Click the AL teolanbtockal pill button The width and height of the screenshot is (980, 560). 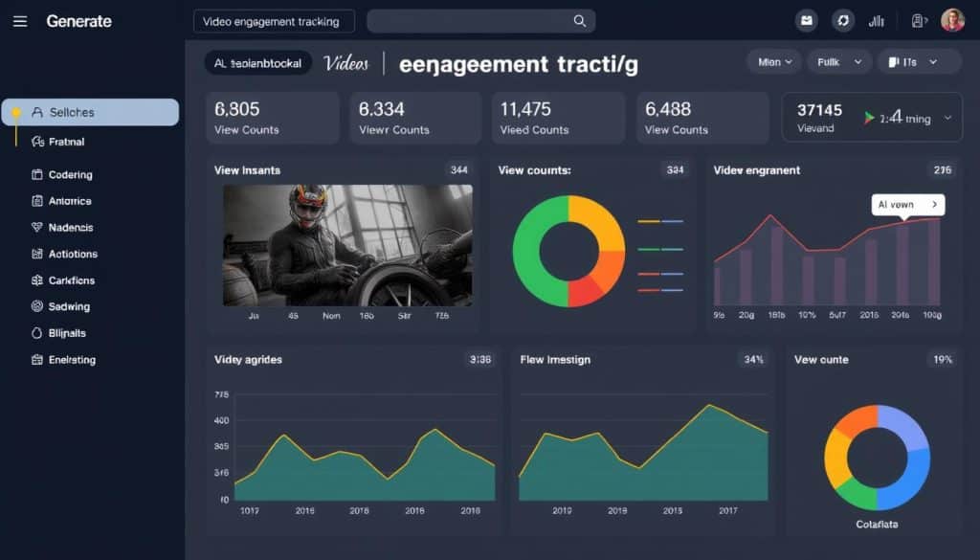(257, 63)
